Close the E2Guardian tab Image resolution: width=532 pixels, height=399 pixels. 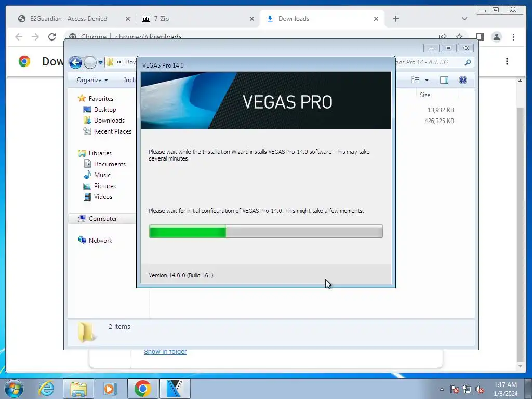point(128,19)
